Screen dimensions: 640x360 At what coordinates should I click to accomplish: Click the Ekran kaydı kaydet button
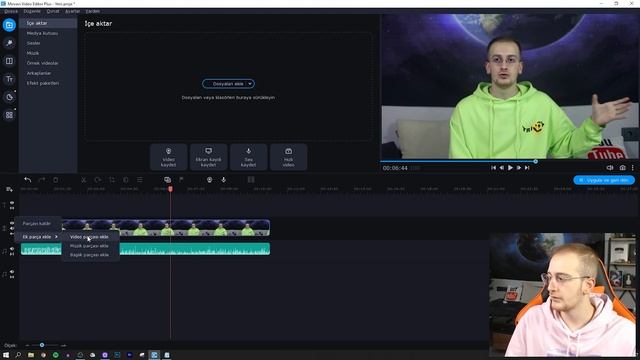tap(208, 157)
